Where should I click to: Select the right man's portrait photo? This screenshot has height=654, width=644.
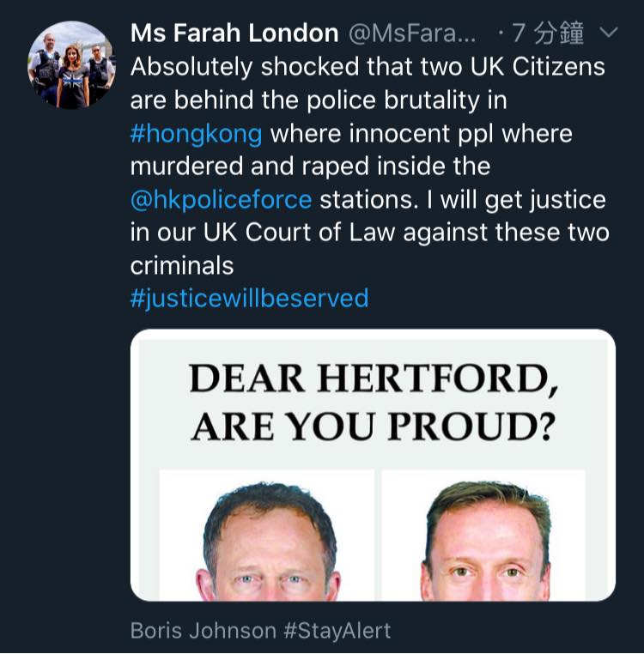(483, 535)
